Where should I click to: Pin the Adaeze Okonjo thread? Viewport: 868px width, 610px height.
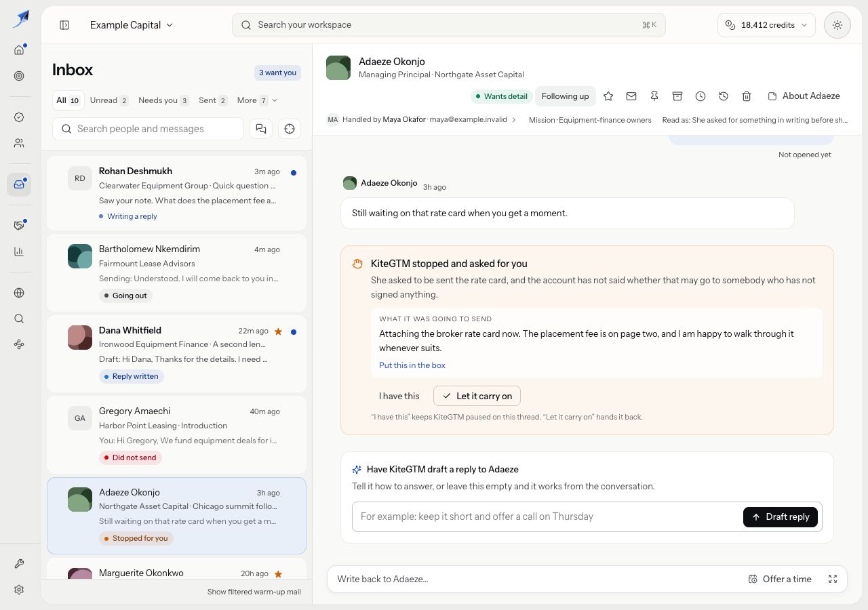tap(654, 96)
